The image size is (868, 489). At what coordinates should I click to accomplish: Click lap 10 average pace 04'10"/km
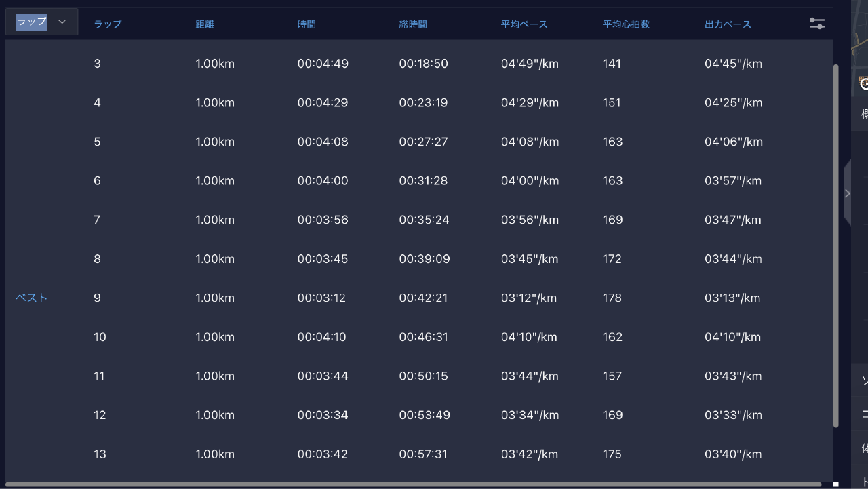529,337
